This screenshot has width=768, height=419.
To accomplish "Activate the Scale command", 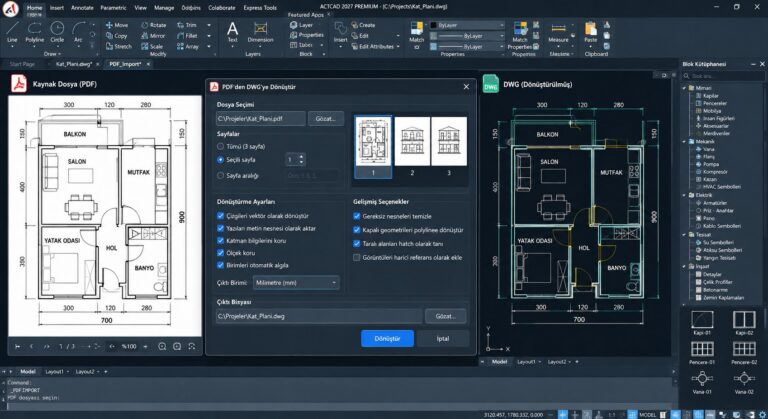I will click(x=152, y=47).
